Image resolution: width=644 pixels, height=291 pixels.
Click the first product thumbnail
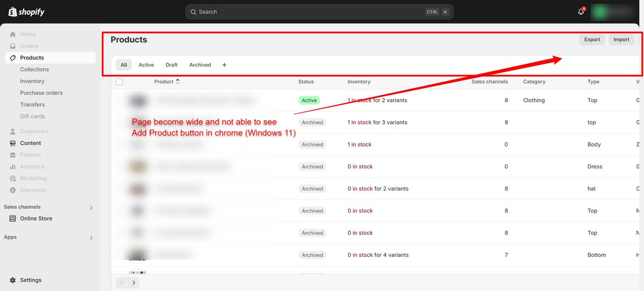click(x=138, y=100)
